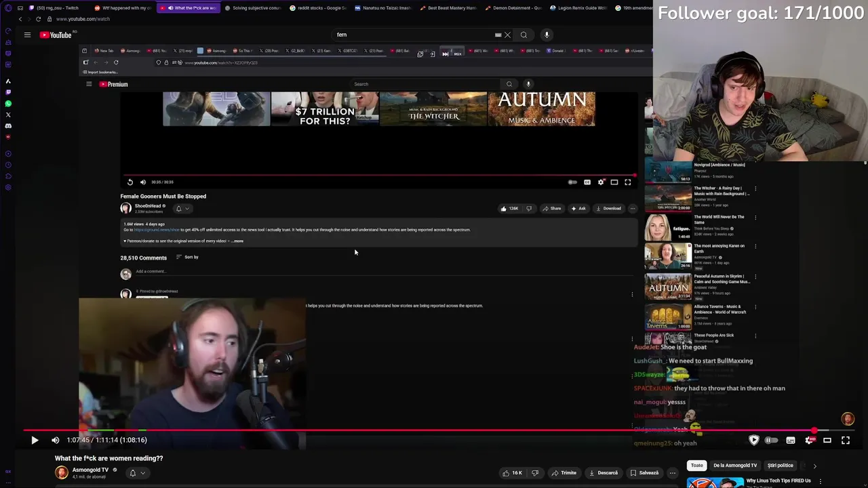Open the YouTube hamburger guide menu

(27, 35)
